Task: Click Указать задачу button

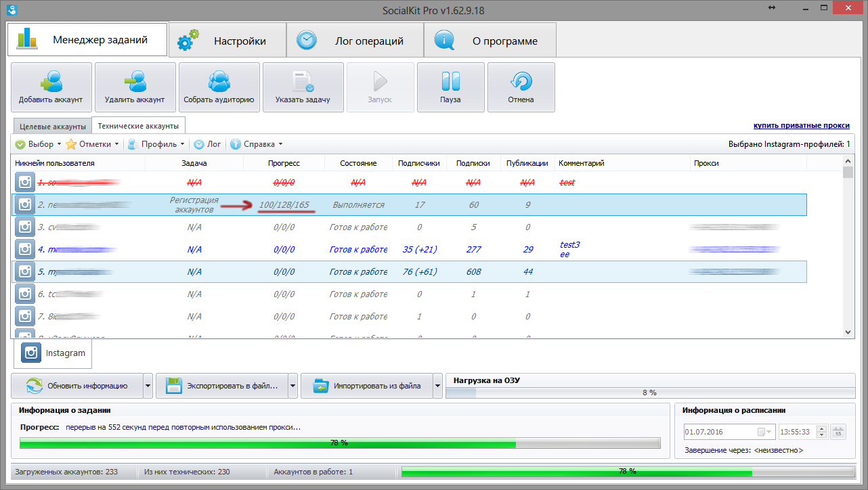Action: tap(303, 87)
